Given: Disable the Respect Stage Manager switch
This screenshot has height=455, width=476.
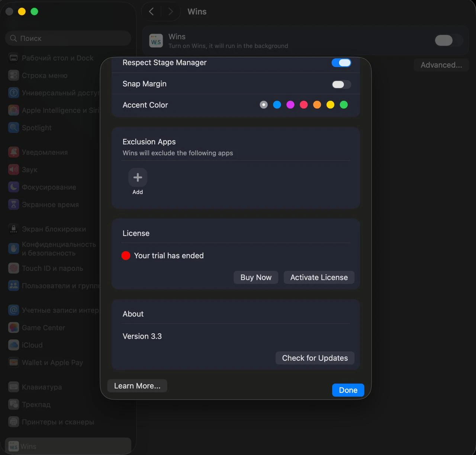Looking at the screenshot, I should click(x=341, y=63).
